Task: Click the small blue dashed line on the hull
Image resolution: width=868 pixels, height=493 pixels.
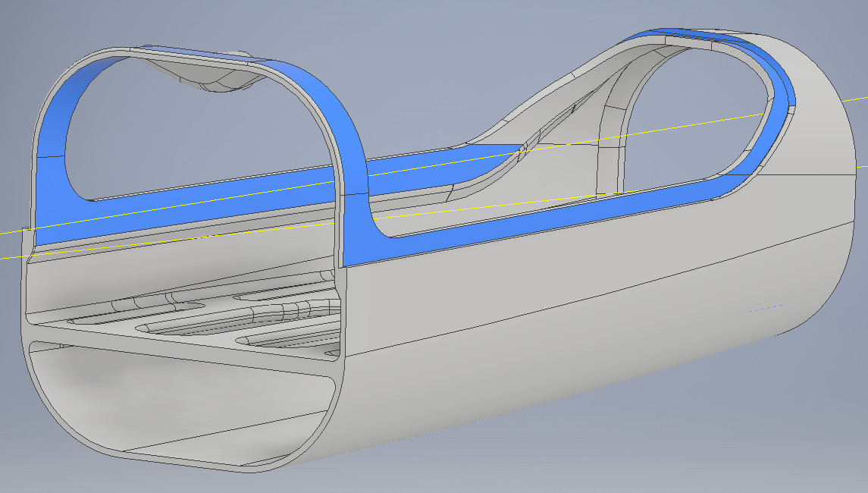Action: point(764,309)
